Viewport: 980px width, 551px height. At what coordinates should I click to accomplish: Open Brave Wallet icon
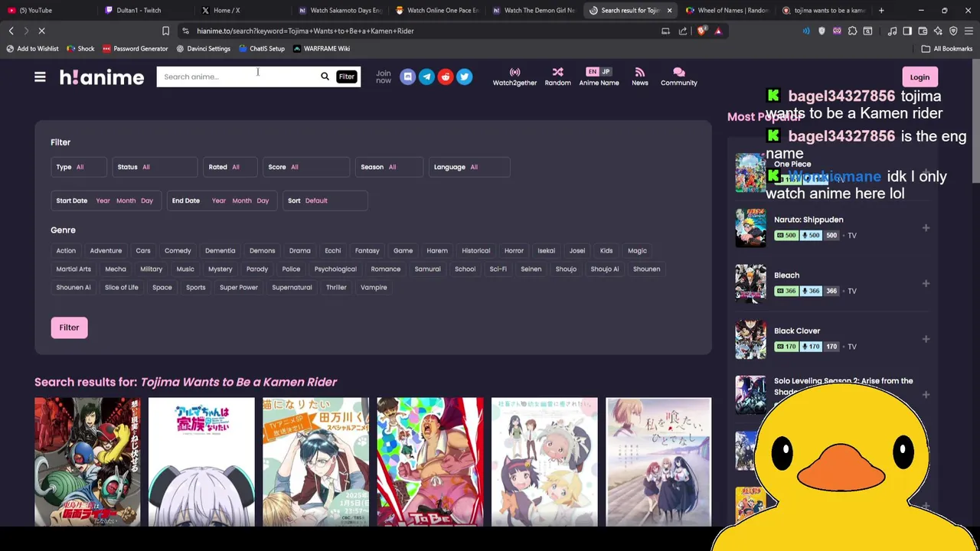[923, 31]
